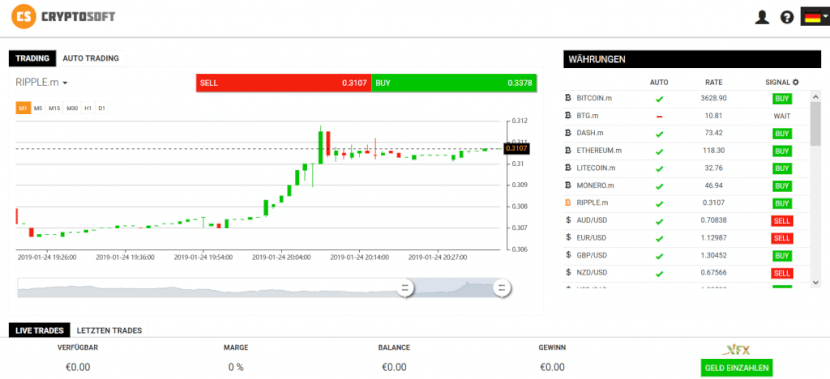Toggle auto trading dash for BTG.m
The height and width of the screenshot is (379, 830).
[659, 116]
